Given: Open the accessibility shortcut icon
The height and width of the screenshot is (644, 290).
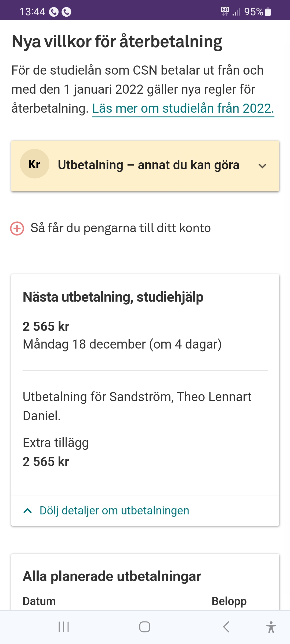Looking at the screenshot, I should pyautogui.click(x=271, y=627).
